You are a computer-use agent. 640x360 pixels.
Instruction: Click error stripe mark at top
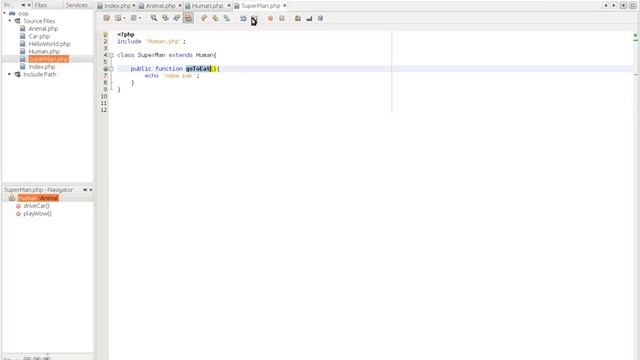(x=636, y=36)
